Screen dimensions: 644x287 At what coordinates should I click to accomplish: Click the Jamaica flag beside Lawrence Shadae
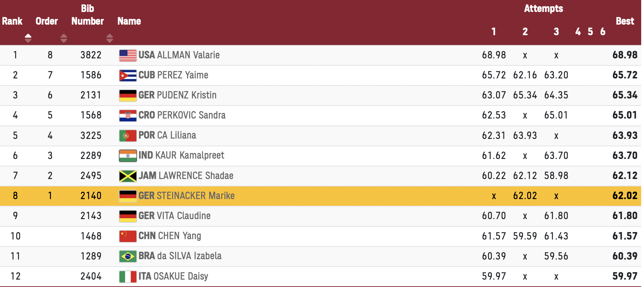tap(128, 176)
